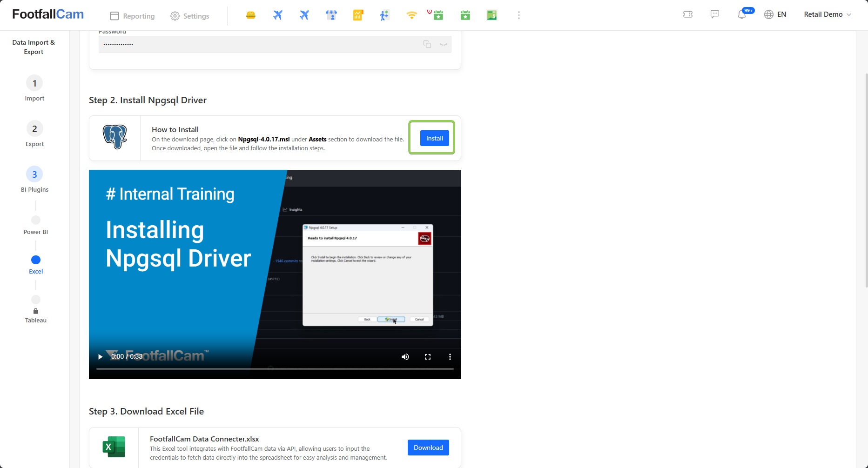This screenshot has width=868, height=468.
Task: Open the Reporting menu
Action: pyautogui.click(x=132, y=16)
